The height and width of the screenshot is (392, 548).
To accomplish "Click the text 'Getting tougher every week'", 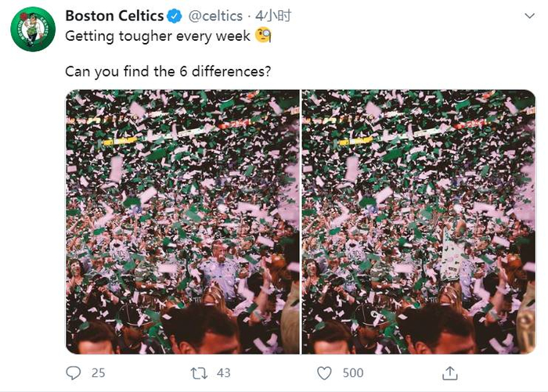I will point(158,36).
